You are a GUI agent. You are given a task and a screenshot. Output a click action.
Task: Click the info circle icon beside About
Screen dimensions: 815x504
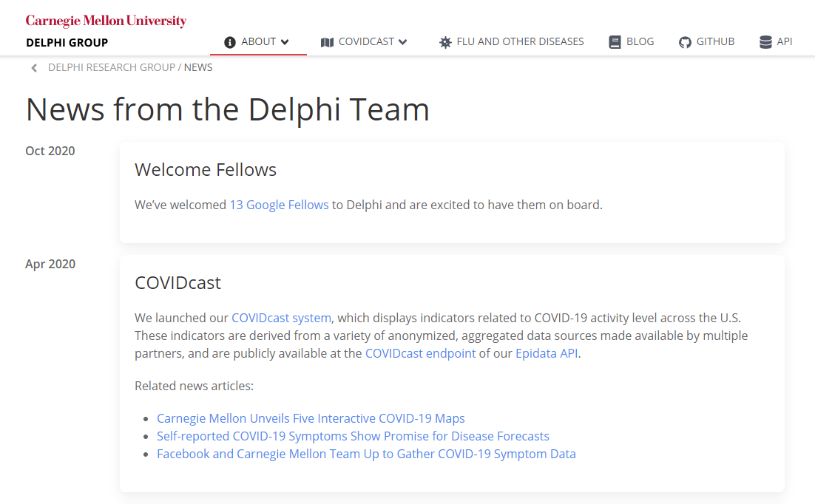point(230,42)
